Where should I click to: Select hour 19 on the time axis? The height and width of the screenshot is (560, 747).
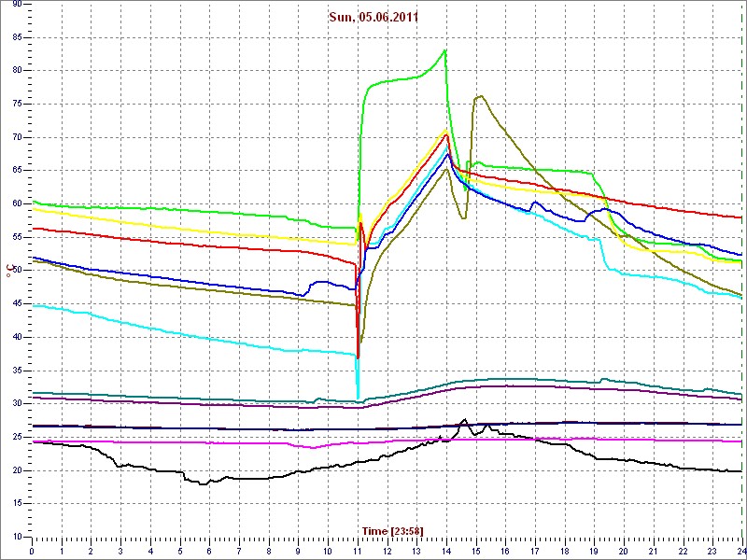tap(594, 551)
